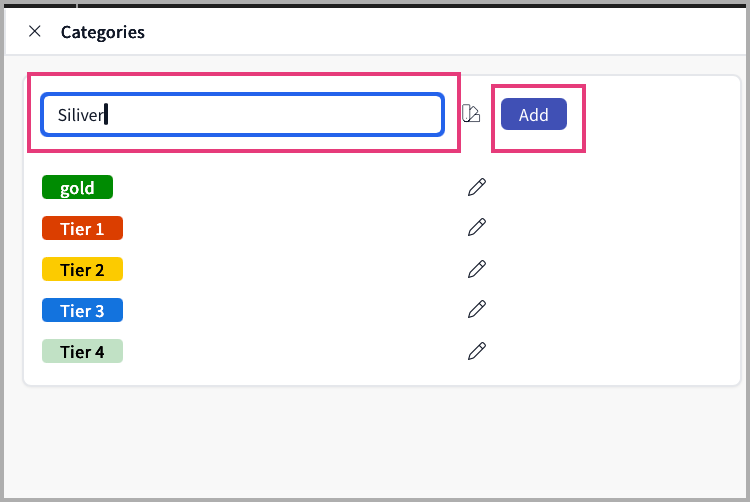Click the pencil icon for Tier 1
The width and height of the screenshot is (750, 502).
[x=477, y=228]
